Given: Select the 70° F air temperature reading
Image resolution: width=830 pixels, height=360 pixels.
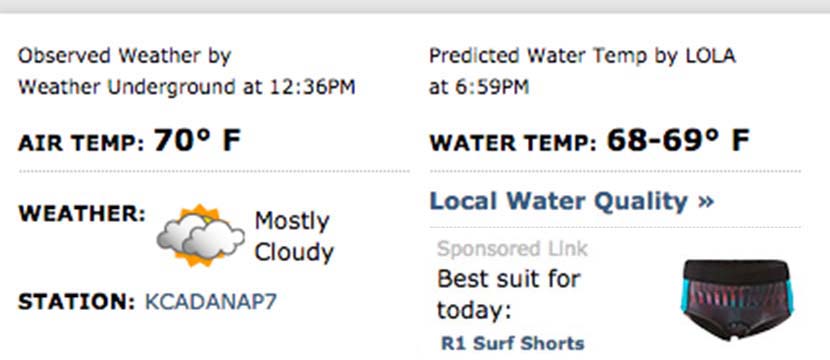Looking at the screenshot, I should tap(197, 141).
